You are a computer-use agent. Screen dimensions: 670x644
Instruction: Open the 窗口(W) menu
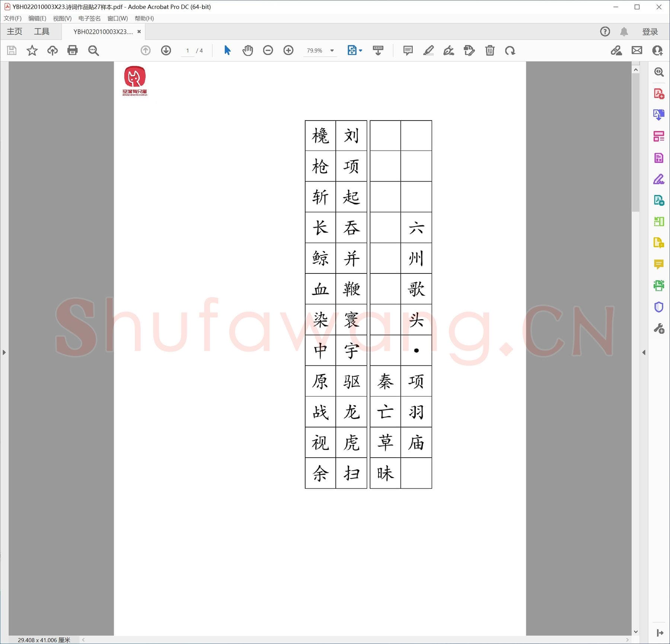(118, 18)
